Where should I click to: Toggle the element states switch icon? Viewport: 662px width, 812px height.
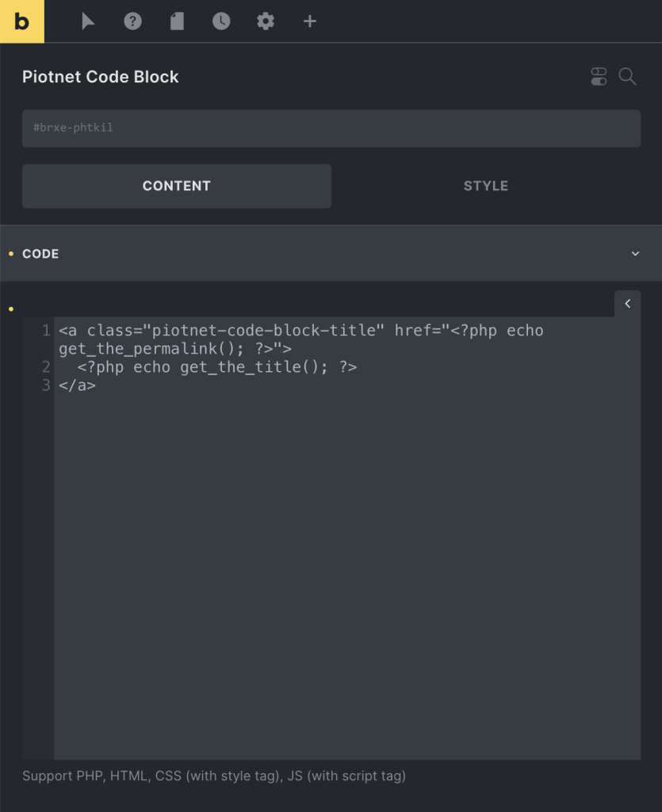tap(599, 77)
